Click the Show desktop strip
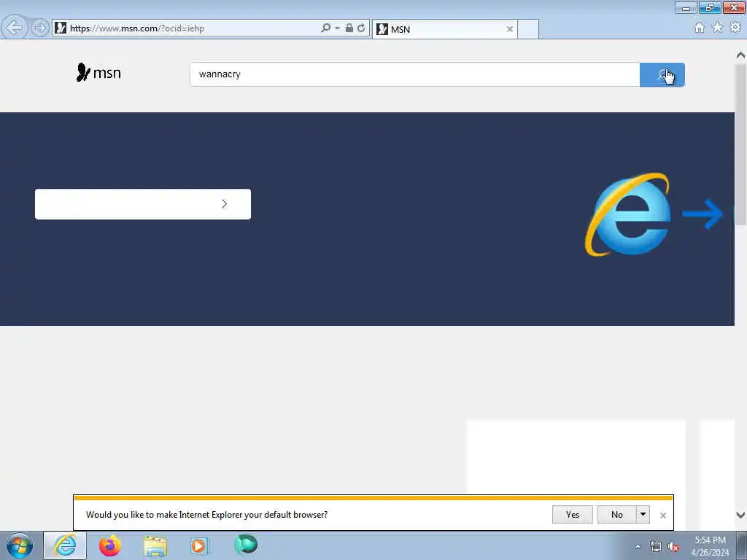 742,545
